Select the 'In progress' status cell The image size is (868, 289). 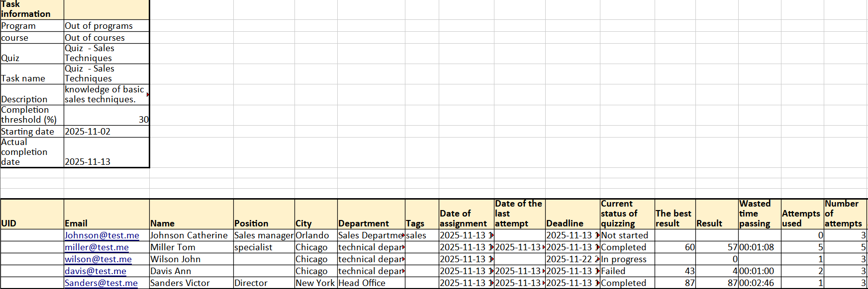(x=624, y=259)
